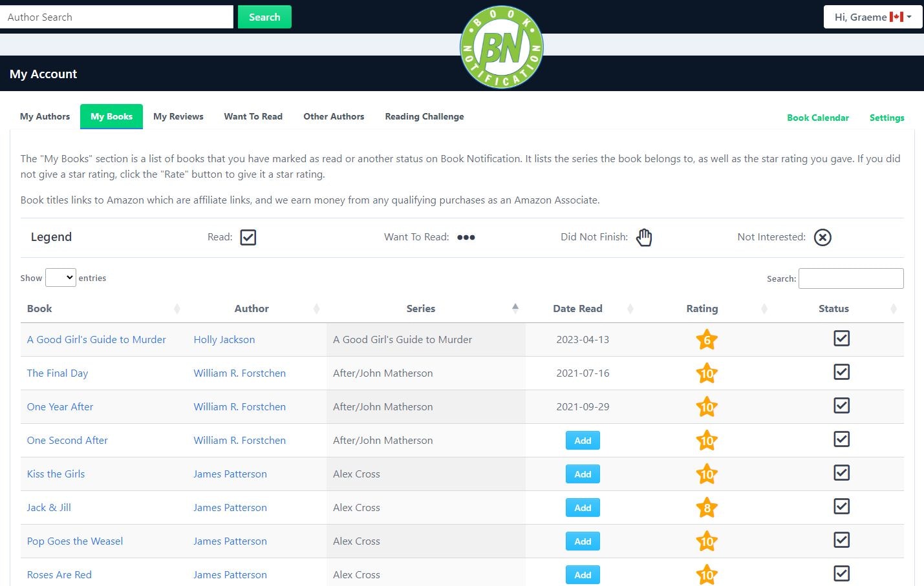Toggle read status for The Final Day
The width and height of the screenshot is (924, 586).
tap(841, 372)
